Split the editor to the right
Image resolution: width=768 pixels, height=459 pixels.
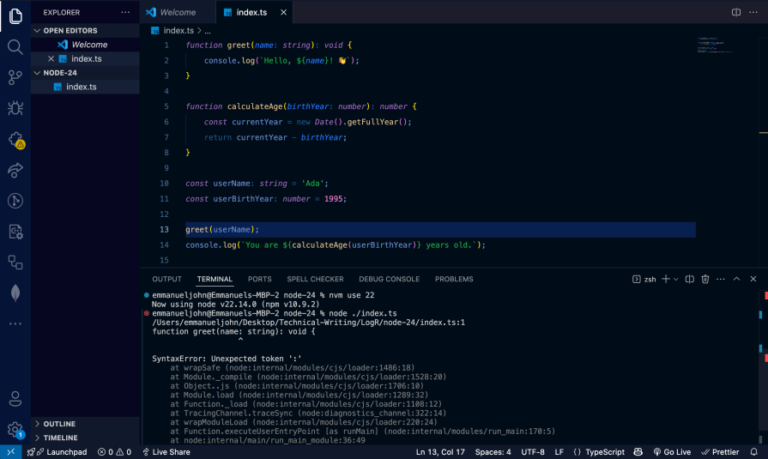point(736,12)
